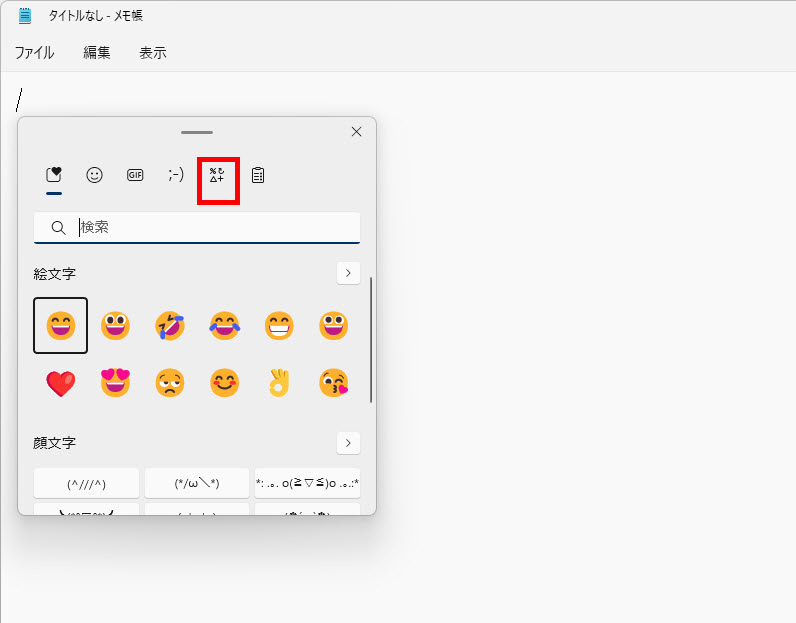
Task: Open the 編集 menu
Action: tap(97, 53)
